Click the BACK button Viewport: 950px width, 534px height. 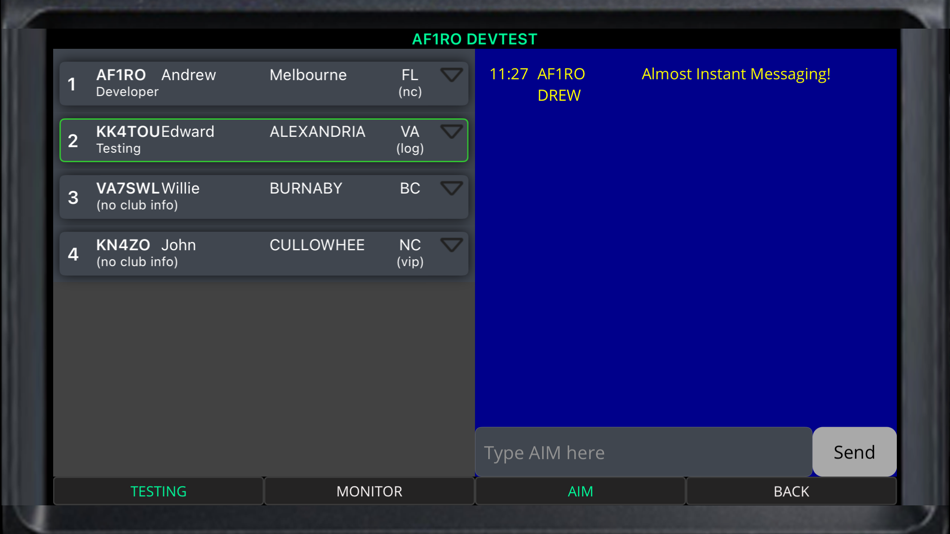click(x=791, y=491)
